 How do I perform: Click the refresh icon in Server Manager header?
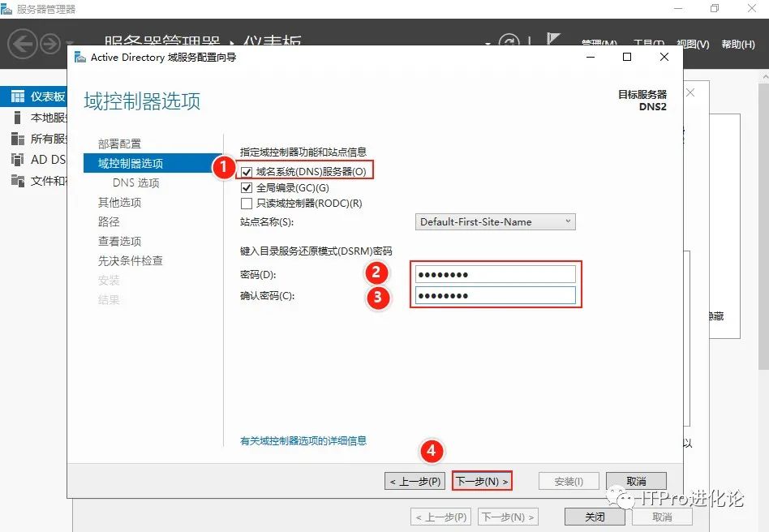509,41
